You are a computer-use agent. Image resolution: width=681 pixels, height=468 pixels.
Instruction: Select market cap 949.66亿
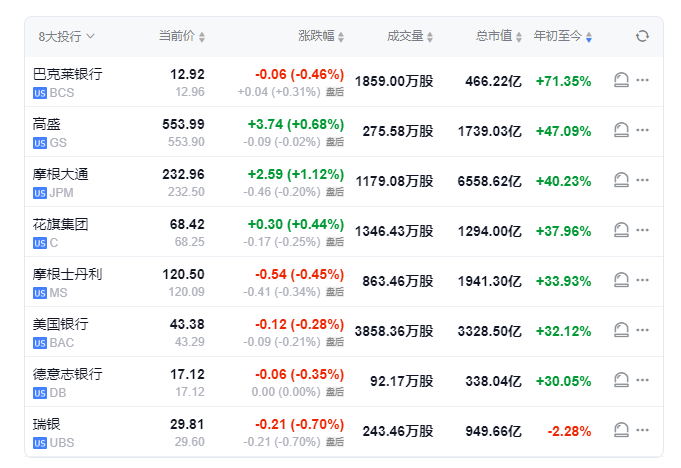(x=493, y=431)
